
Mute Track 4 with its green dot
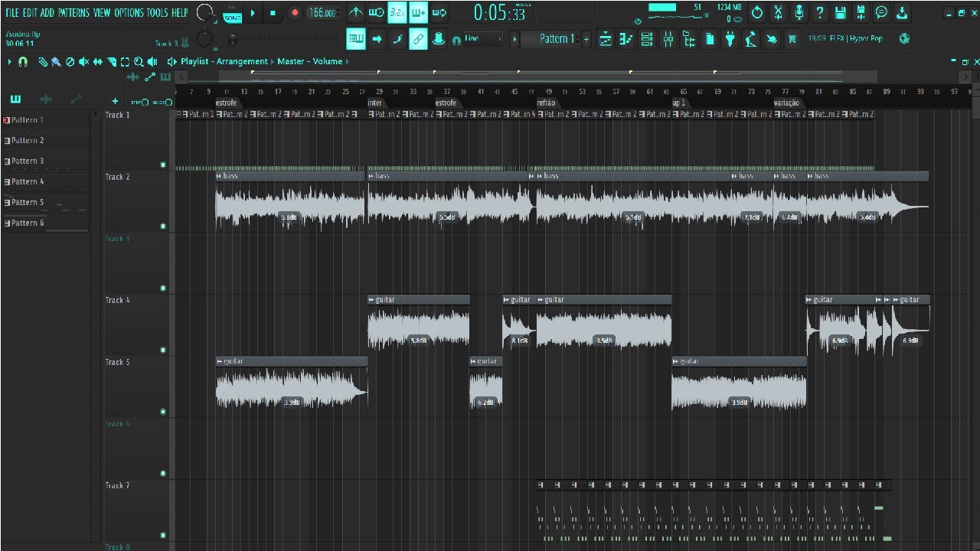(x=163, y=350)
